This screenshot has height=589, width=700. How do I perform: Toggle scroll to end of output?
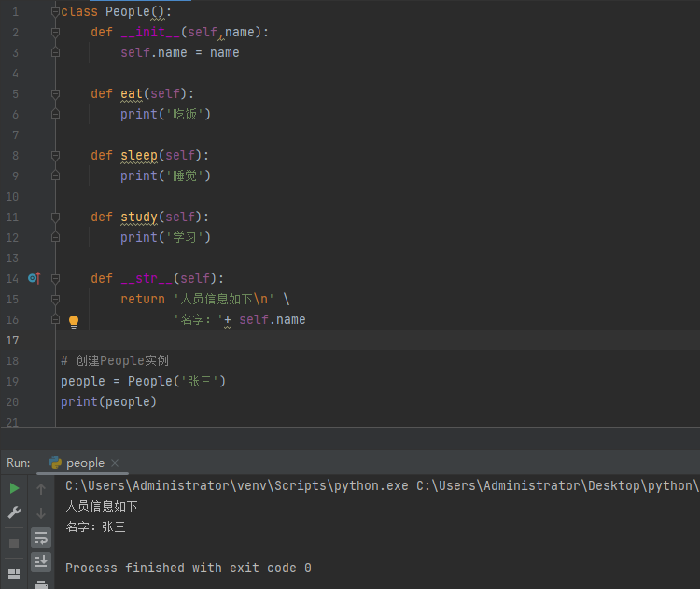point(41,561)
